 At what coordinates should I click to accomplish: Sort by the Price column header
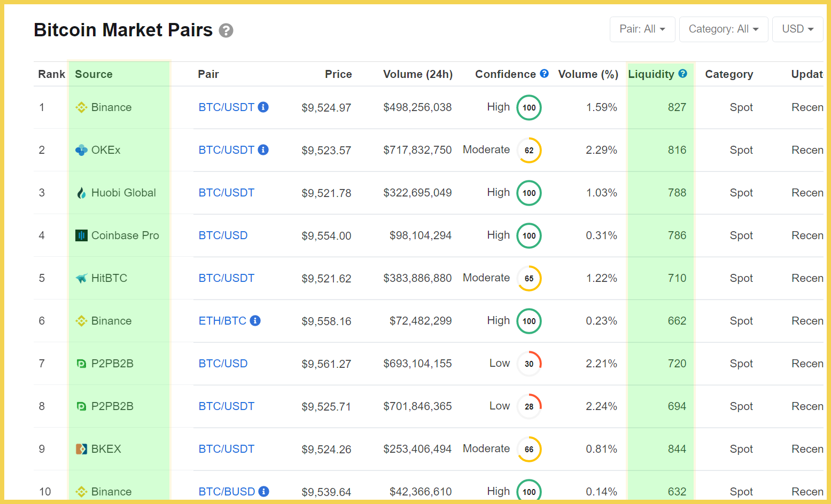pyautogui.click(x=338, y=74)
